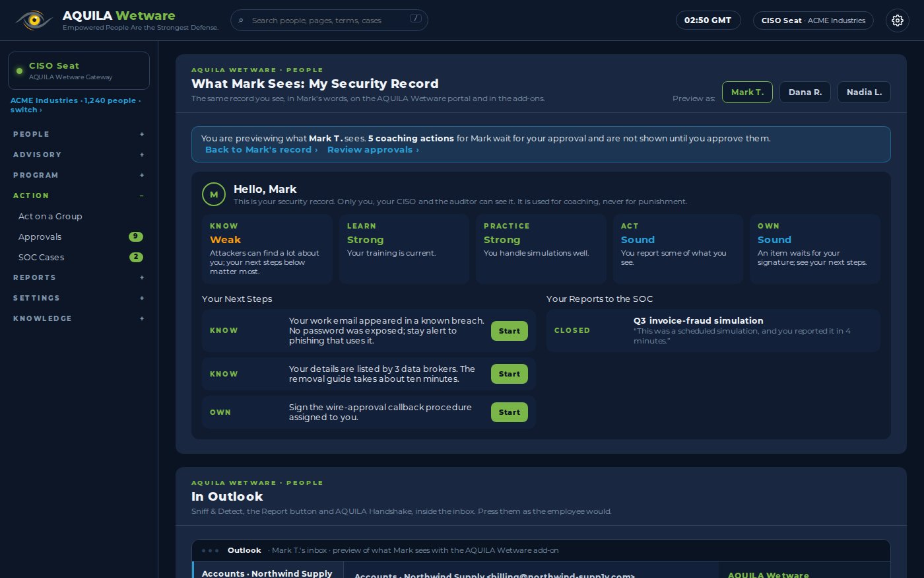Click the CISO Seat gateway card

(79, 71)
